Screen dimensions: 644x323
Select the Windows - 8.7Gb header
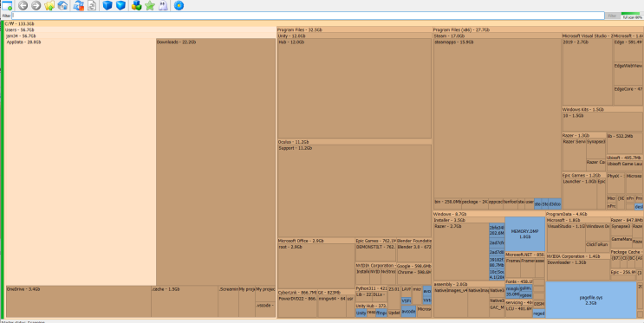489,214
